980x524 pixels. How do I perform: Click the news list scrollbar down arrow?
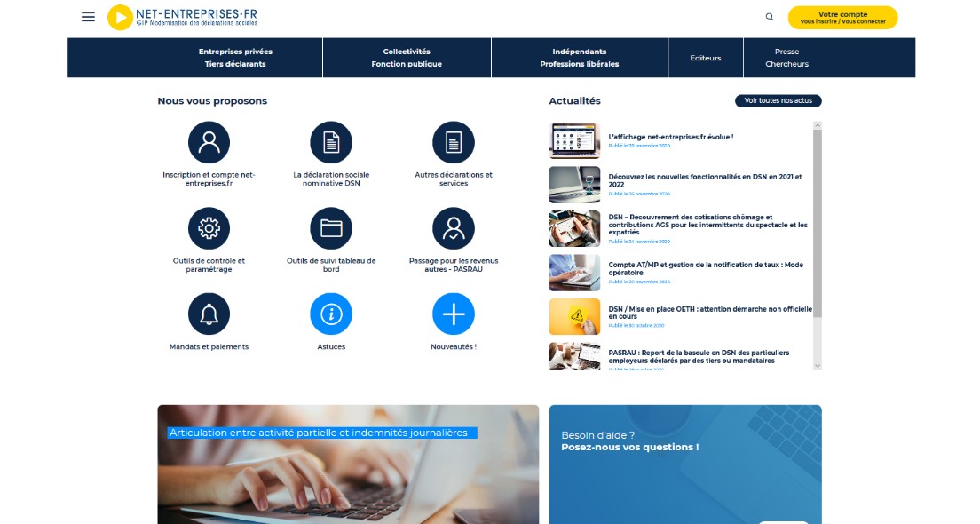coord(818,366)
